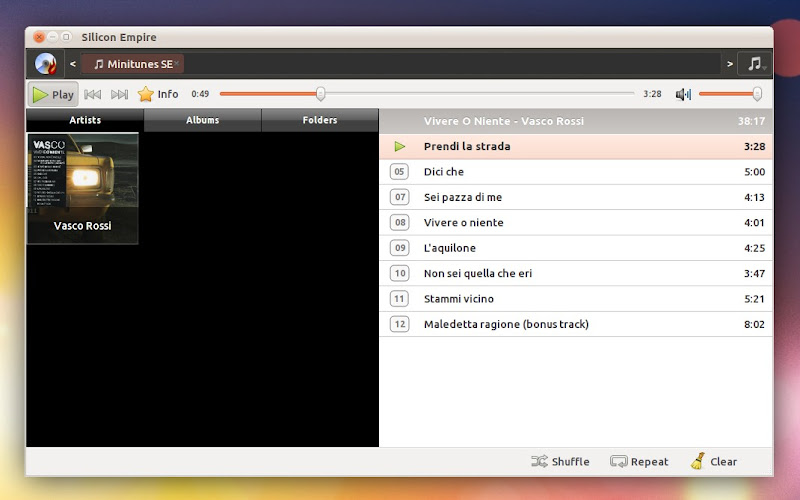The image size is (800, 500).
Task: Open the music note dropdown menu
Action: [756, 64]
